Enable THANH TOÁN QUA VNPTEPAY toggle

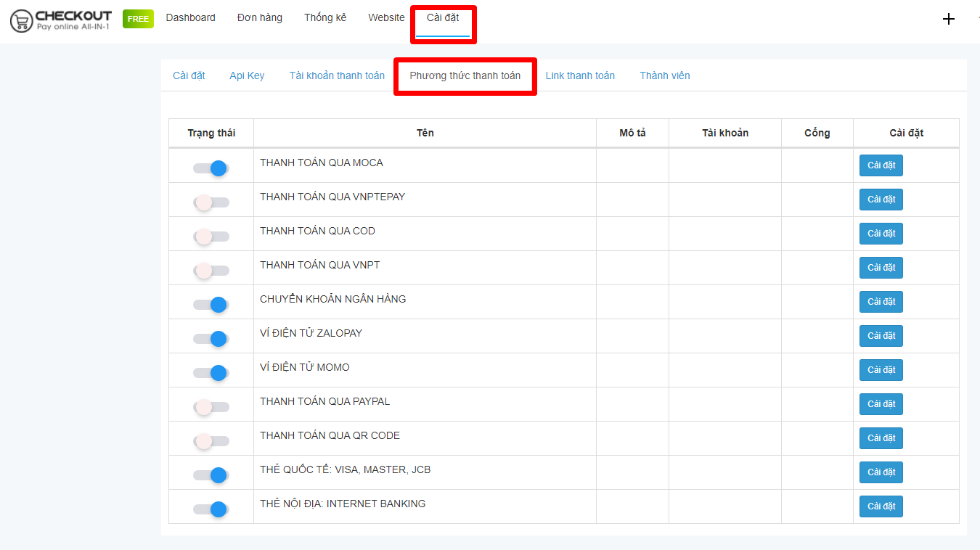pos(211,202)
